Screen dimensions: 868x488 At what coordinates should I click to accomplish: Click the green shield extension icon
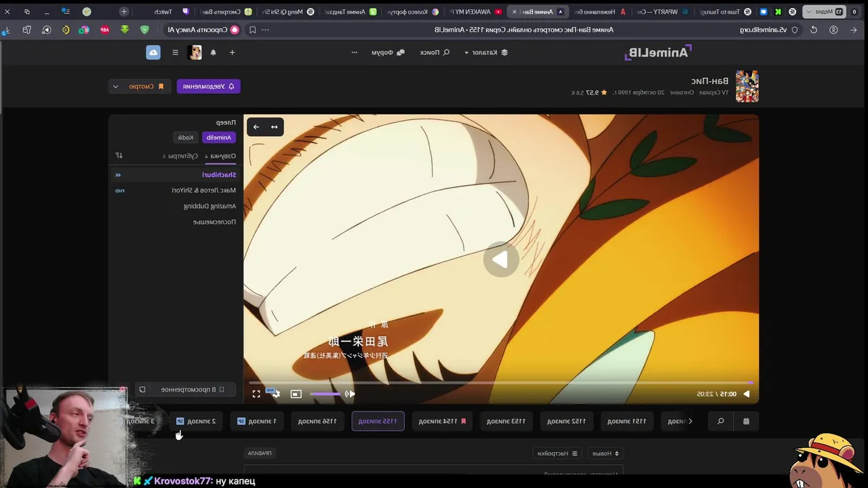pos(144,30)
